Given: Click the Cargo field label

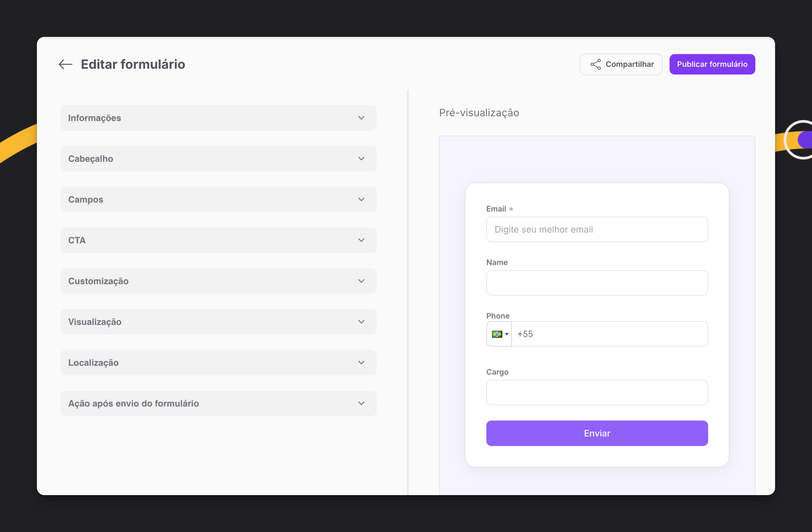Looking at the screenshot, I should point(497,372).
